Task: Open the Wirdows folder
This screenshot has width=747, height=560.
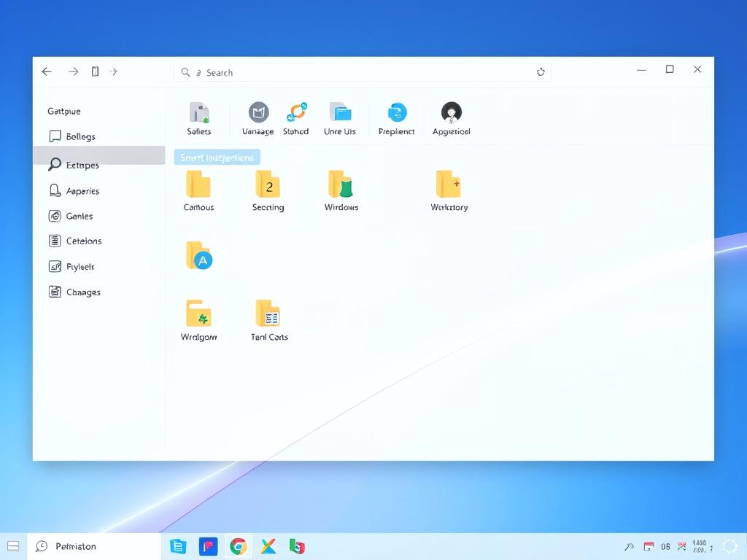Action: pos(341,185)
